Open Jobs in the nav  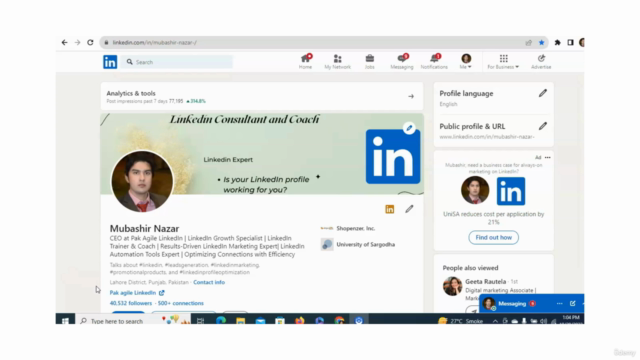click(370, 62)
